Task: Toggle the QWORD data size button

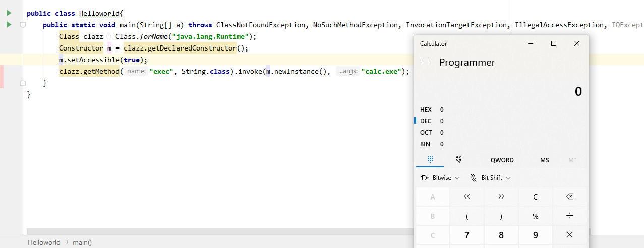Action: click(x=502, y=160)
